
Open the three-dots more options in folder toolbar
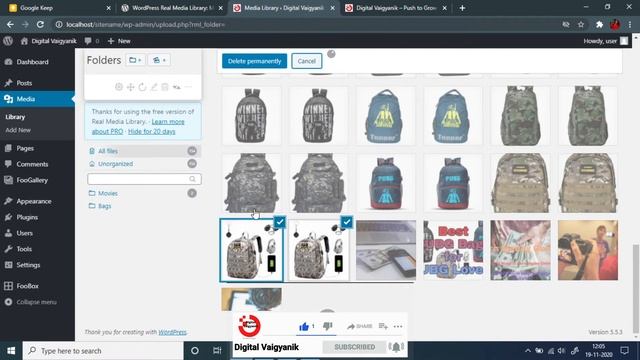click(188, 87)
